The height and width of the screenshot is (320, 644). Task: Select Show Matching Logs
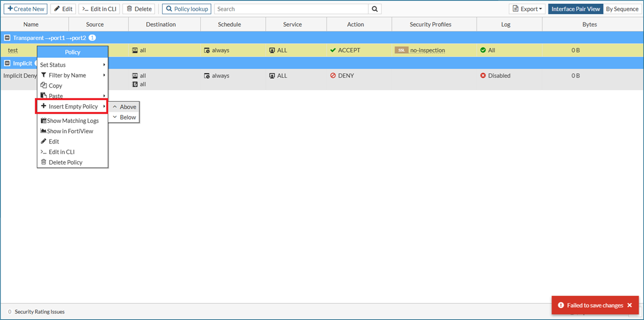(x=73, y=121)
